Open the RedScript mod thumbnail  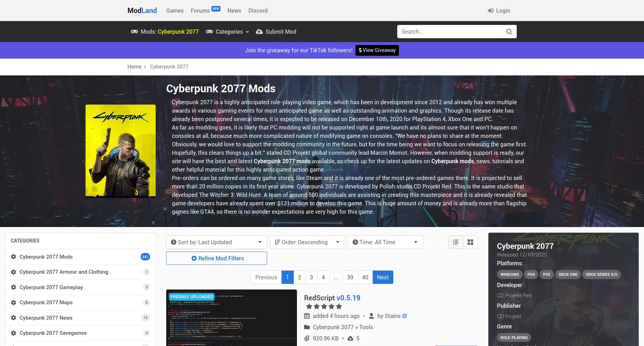pos(231,318)
